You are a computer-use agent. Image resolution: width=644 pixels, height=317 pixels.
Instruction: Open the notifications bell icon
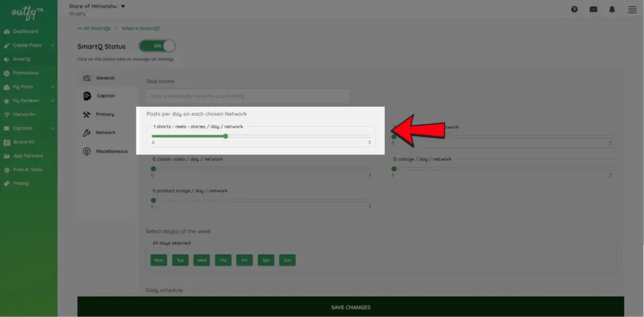[x=612, y=9]
